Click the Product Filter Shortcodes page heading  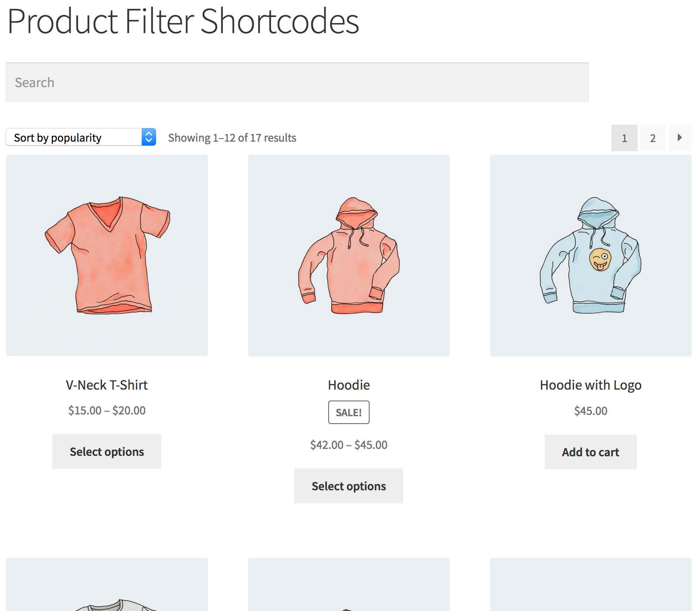coord(183,21)
